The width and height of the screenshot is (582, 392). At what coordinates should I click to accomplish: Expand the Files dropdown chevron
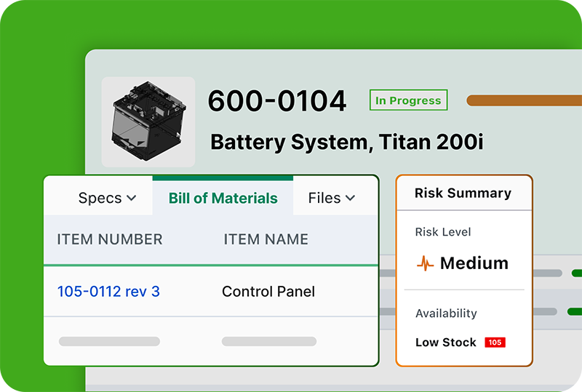[350, 198]
